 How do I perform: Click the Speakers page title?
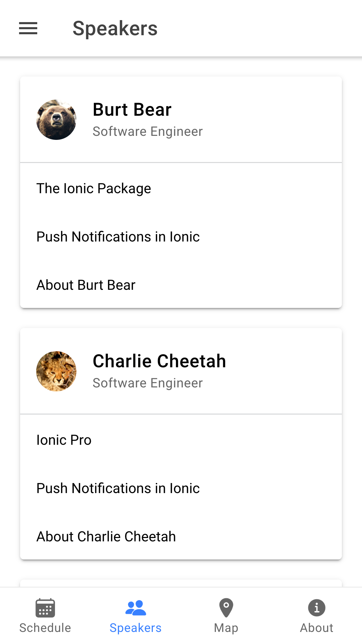[115, 29]
